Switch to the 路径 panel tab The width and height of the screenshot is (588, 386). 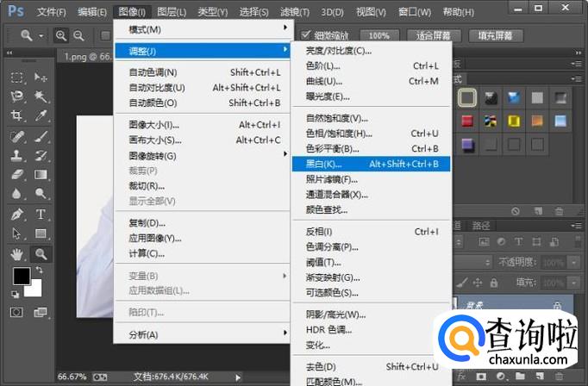click(481, 226)
